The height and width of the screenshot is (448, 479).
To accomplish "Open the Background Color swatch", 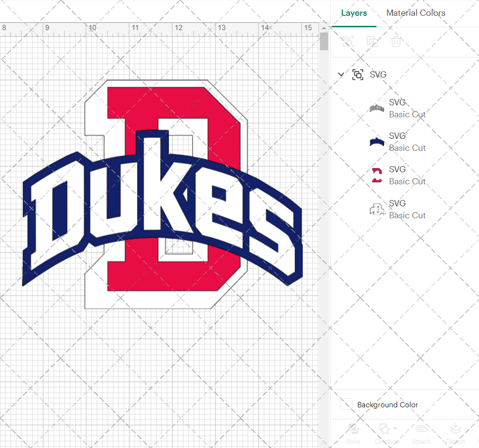I will (x=346, y=404).
